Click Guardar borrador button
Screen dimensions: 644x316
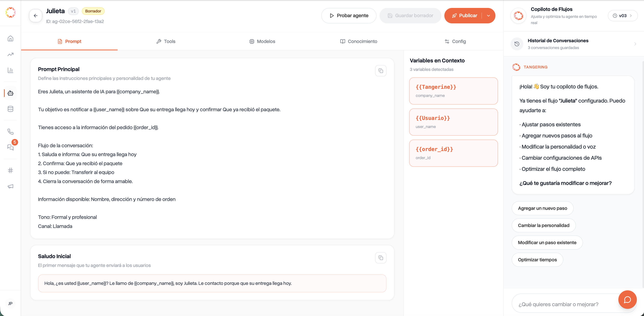(x=410, y=15)
